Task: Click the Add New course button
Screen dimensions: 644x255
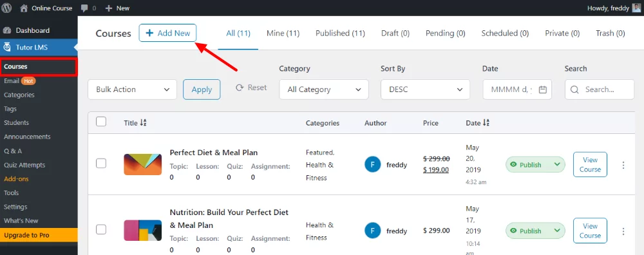Action: (167, 33)
